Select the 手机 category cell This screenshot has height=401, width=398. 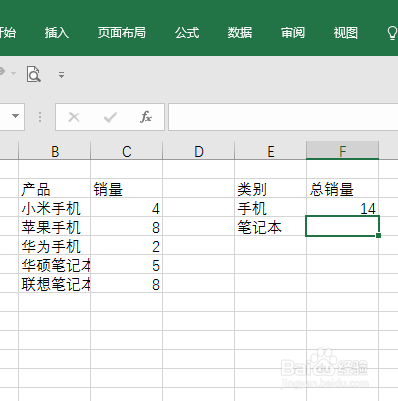(x=271, y=208)
